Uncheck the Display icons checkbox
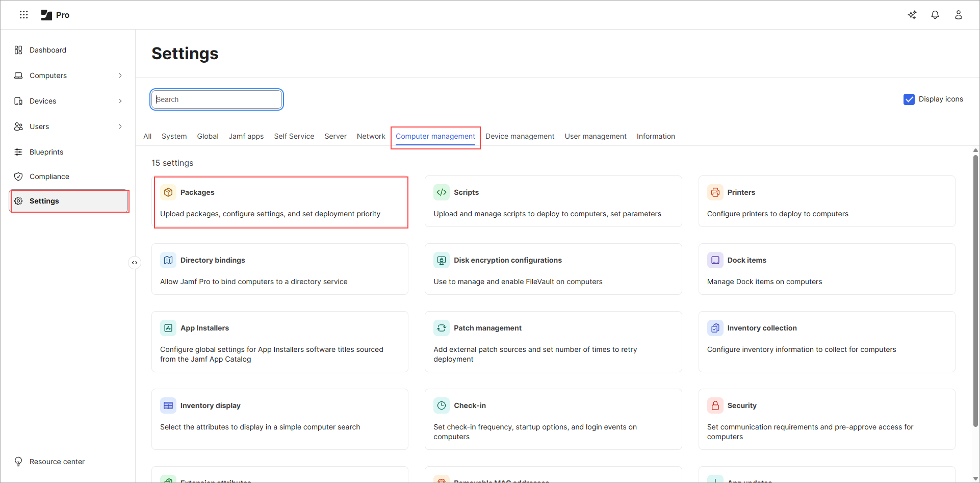980x483 pixels. point(909,99)
